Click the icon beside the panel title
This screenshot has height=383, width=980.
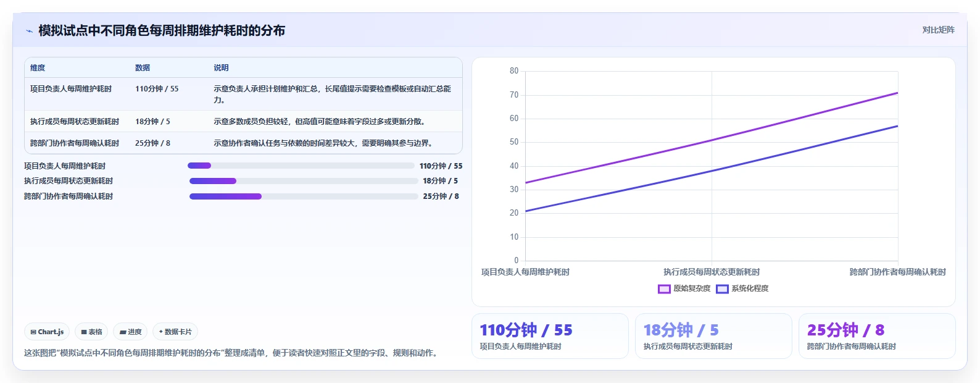tap(29, 31)
